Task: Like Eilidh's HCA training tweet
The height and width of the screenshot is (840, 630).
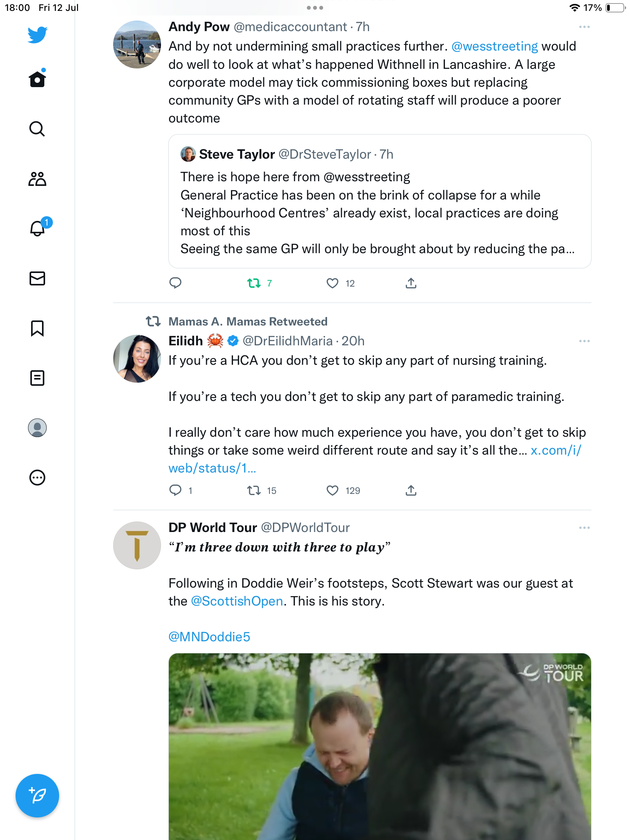Action: (x=332, y=490)
